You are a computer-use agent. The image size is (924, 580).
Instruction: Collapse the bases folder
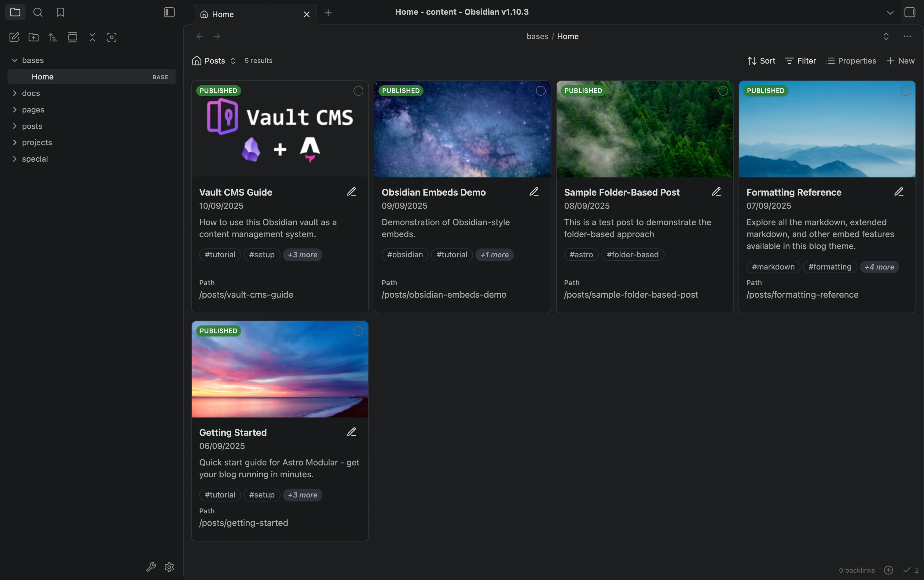[x=15, y=60]
